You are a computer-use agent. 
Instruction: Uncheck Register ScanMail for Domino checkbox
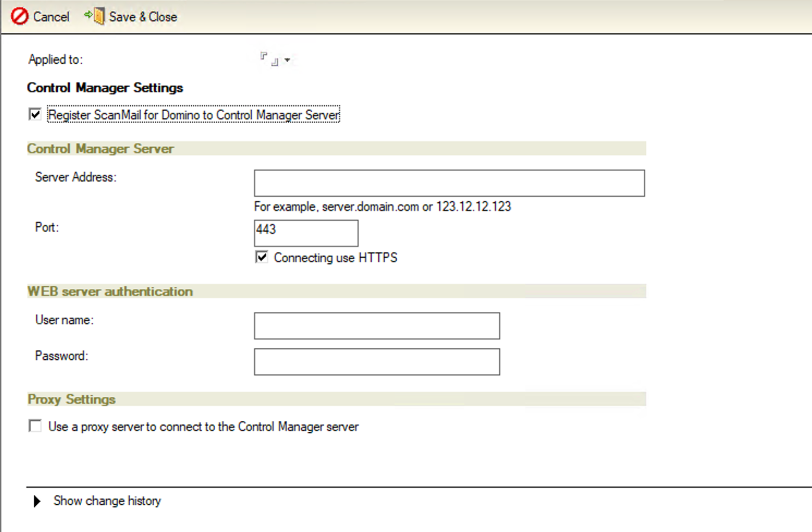[x=35, y=114]
